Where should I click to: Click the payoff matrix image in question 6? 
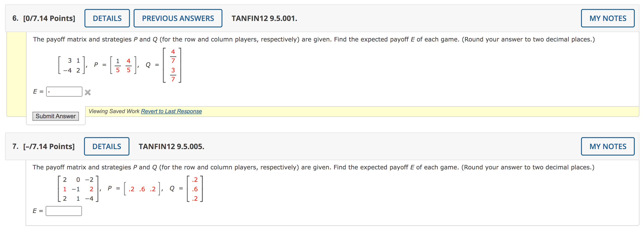click(71, 65)
